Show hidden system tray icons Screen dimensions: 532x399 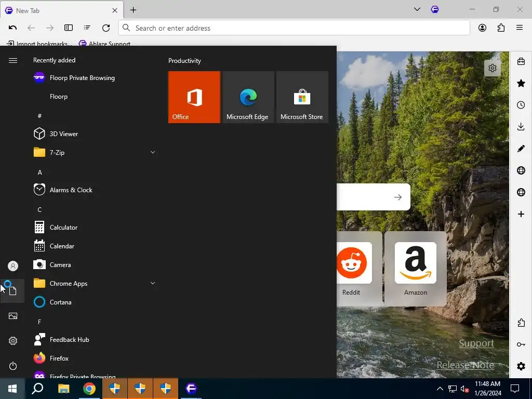pos(440,389)
